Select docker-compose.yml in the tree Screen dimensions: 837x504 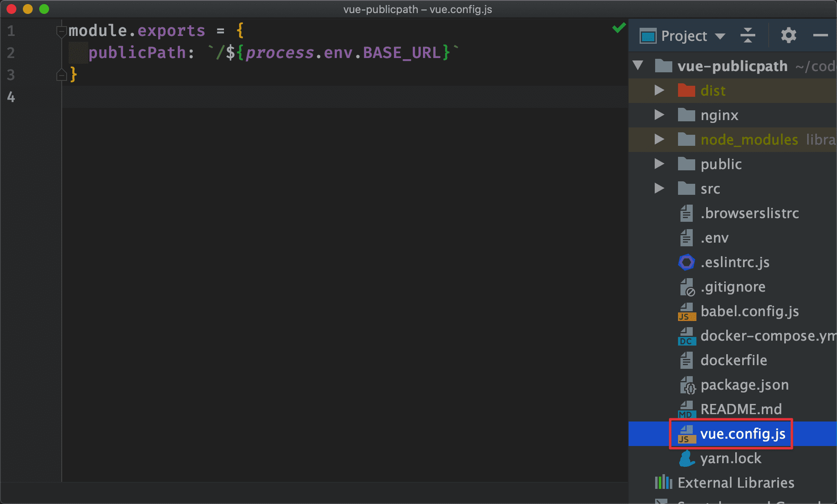[x=768, y=336]
